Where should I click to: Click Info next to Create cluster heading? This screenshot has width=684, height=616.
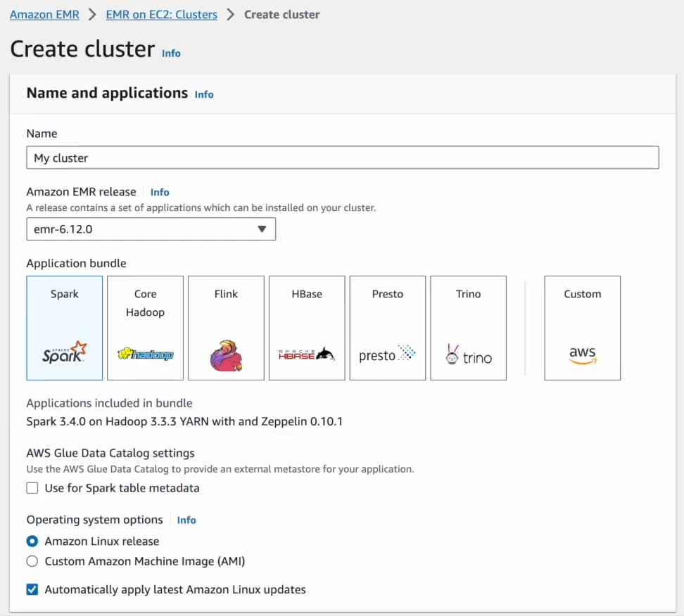pos(171,53)
